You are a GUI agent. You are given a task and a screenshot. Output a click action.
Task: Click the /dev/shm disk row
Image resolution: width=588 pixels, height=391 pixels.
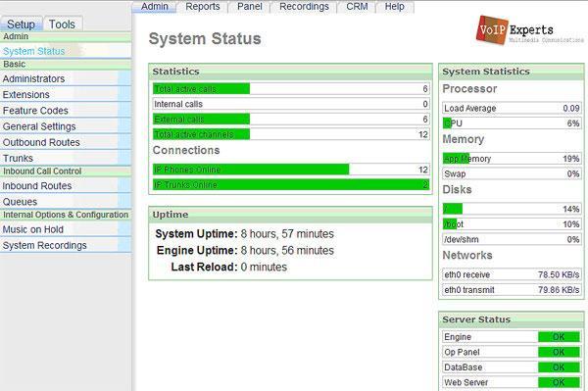click(512, 239)
